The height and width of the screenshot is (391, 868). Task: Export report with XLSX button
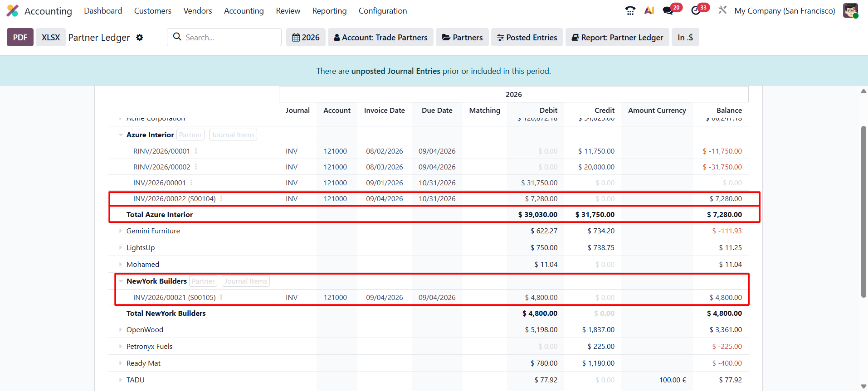[51, 37]
